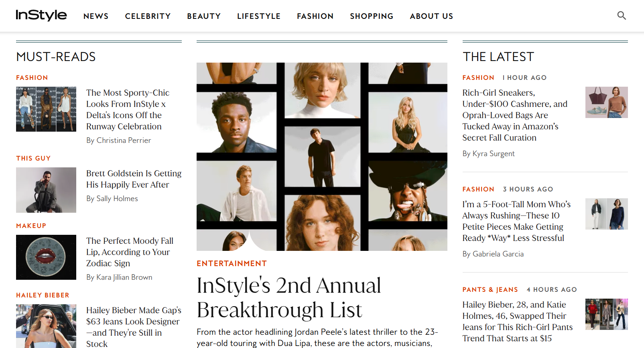
Task: Click "By Kyra Surgent" byline
Action: (488, 154)
